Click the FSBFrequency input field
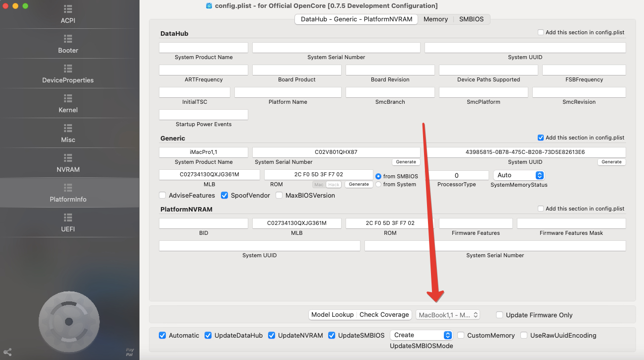 coord(584,70)
